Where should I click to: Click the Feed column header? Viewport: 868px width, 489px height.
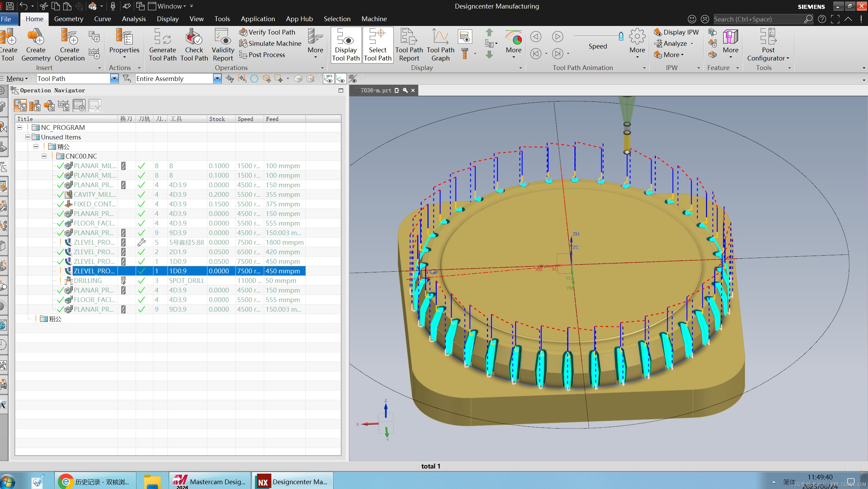tap(284, 119)
